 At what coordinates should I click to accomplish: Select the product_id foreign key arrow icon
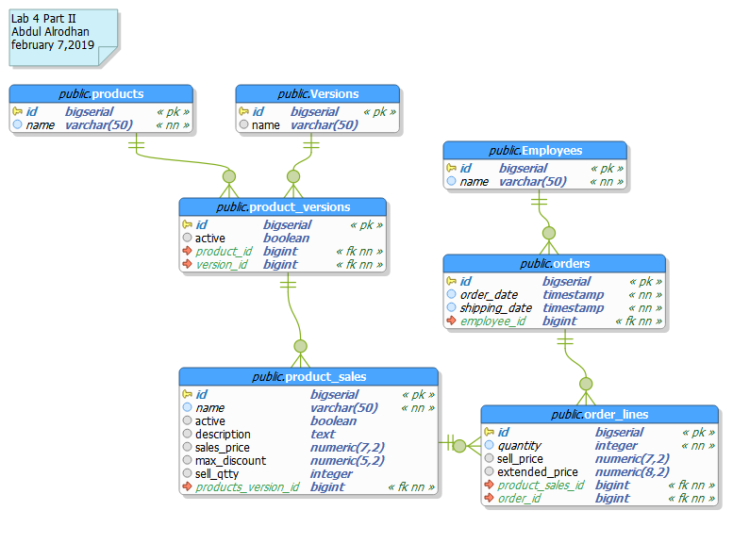pos(187,252)
